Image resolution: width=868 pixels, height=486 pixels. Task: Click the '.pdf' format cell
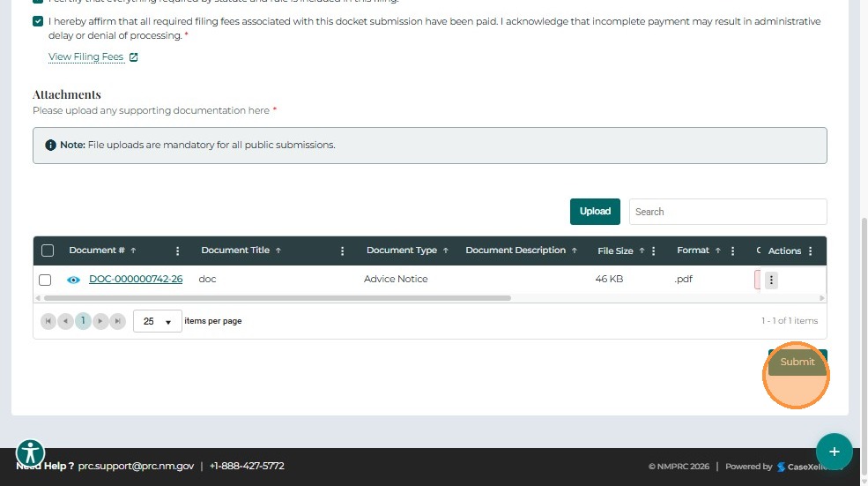(684, 280)
